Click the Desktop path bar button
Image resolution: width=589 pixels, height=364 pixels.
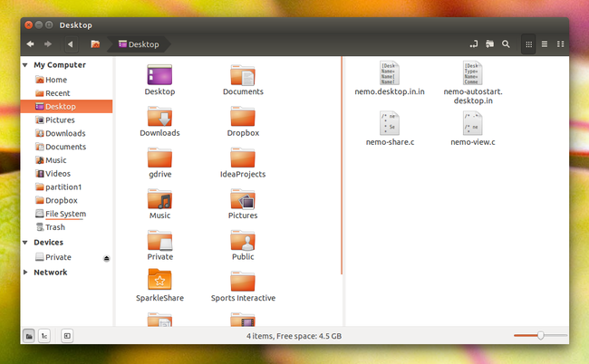coord(139,44)
